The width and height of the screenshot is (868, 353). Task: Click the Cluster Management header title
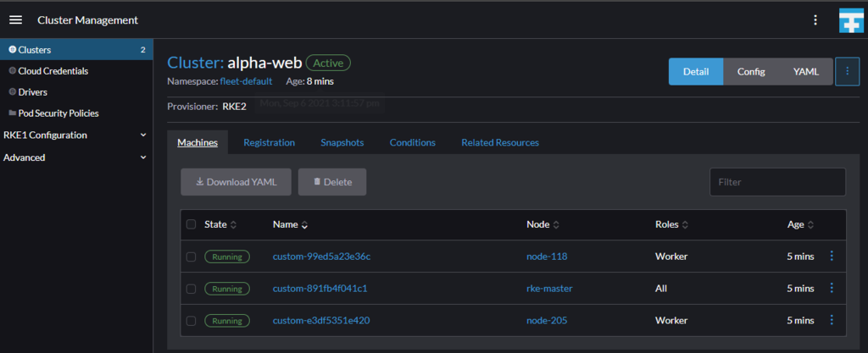click(x=87, y=19)
